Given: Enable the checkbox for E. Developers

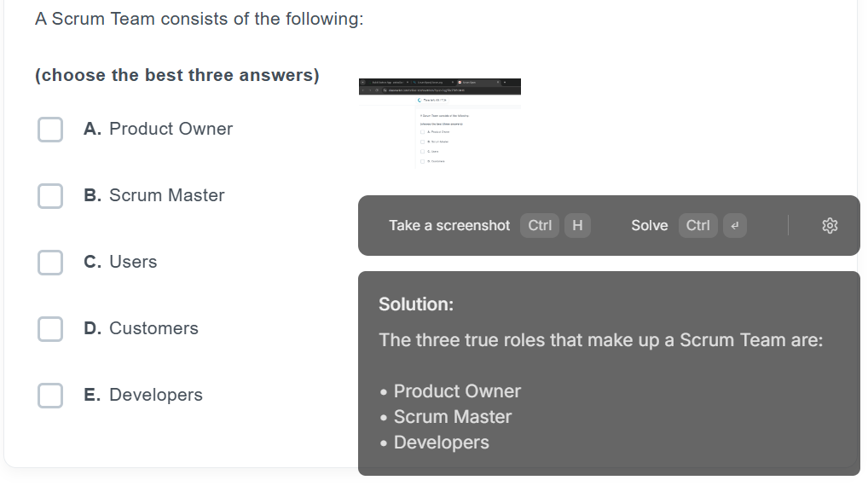Looking at the screenshot, I should point(50,396).
